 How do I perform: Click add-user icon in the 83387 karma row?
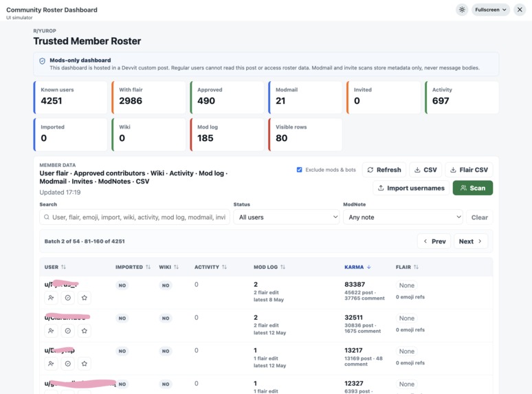point(51,298)
